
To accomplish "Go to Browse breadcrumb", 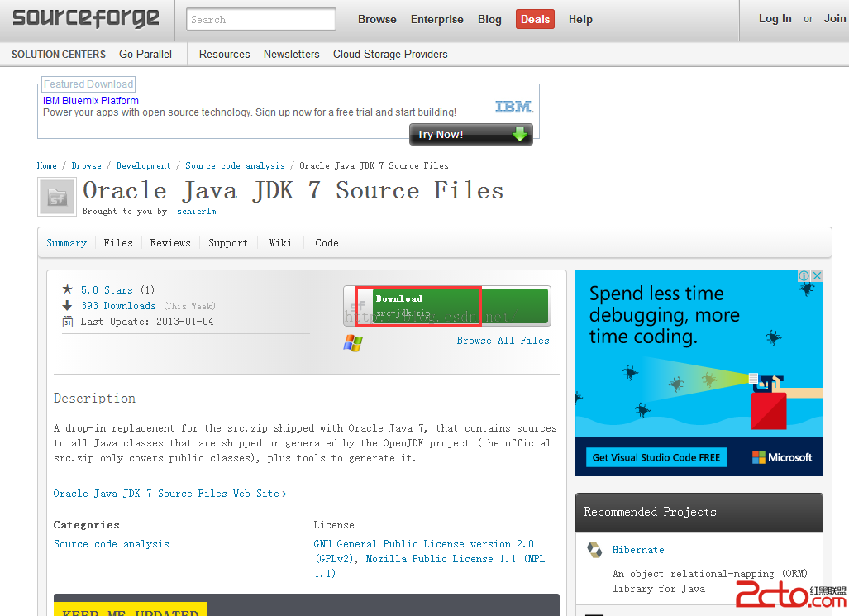I will tap(87, 166).
